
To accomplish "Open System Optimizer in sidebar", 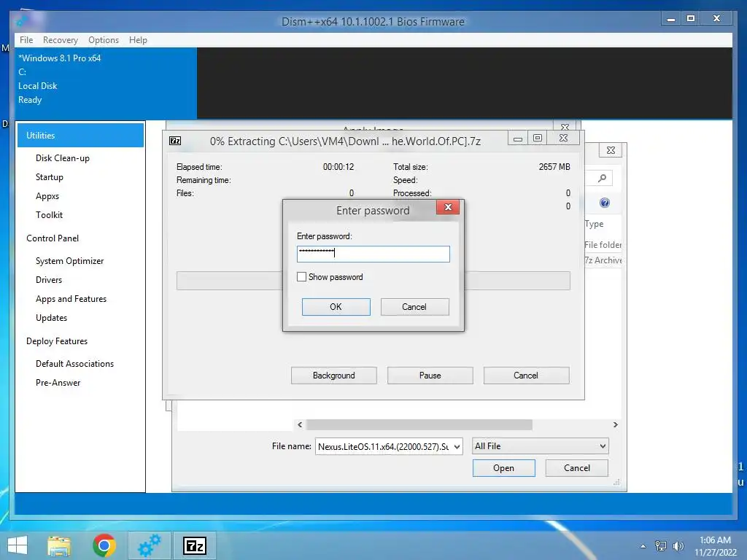I will click(69, 261).
